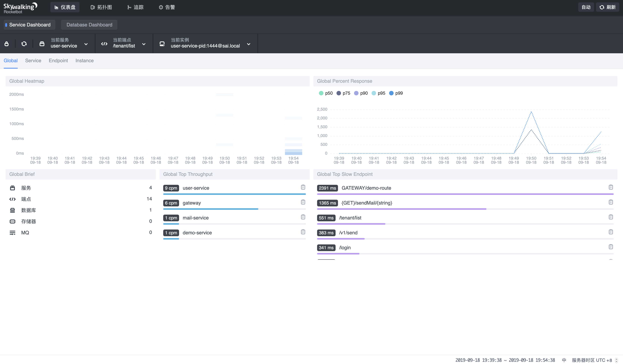Open the 告警 alarm page
The height and width of the screenshot is (364, 623).
pos(167,7)
